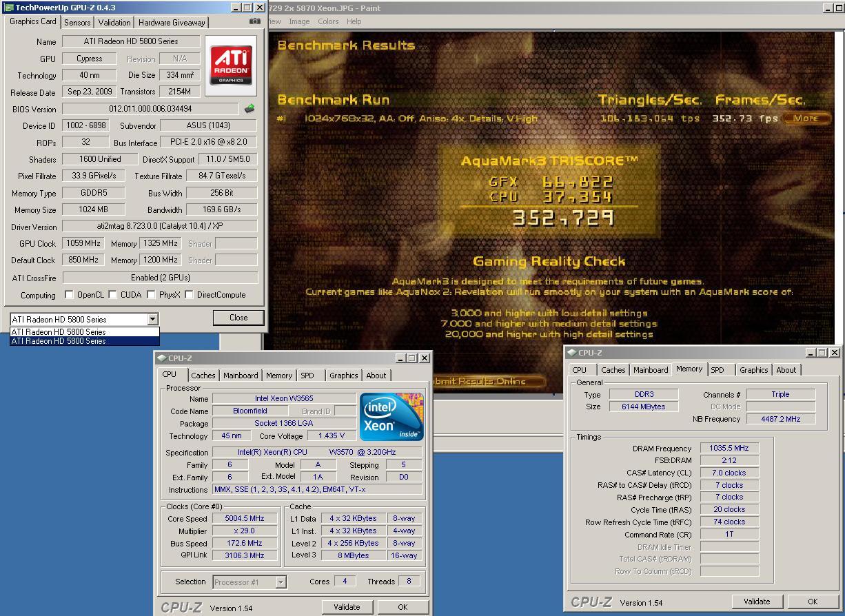Open the Caches tab in CPU-Z Memory window
Viewport: 845px width, 616px height.
point(613,370)
